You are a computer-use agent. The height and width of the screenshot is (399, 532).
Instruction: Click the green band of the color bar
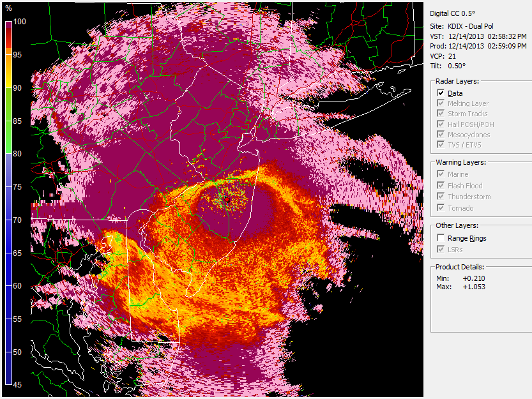9,121
